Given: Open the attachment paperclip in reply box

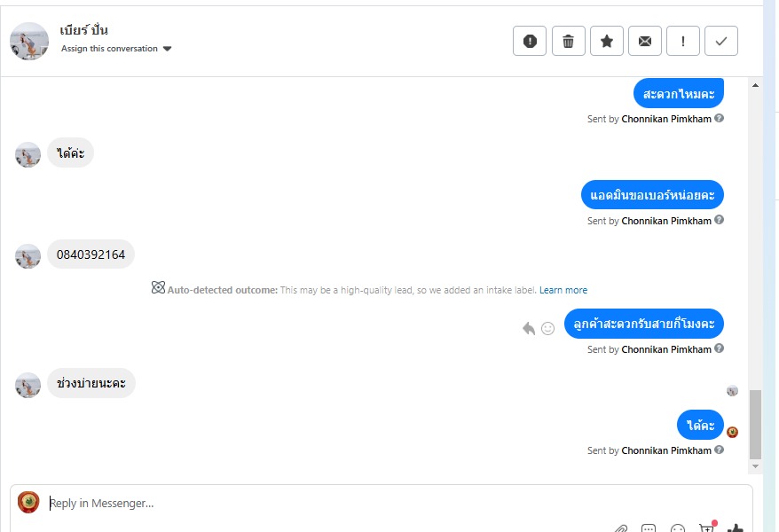Looking at the screenshot, I should pos(621,528).
